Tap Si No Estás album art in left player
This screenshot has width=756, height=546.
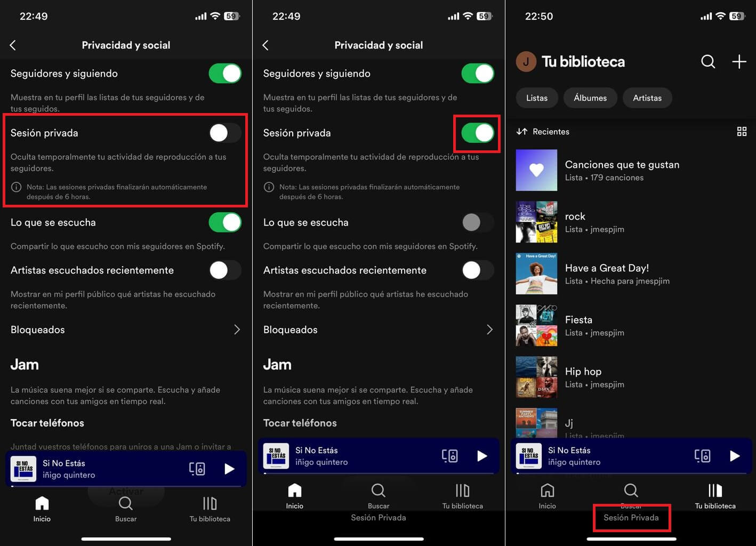(23, 469)
